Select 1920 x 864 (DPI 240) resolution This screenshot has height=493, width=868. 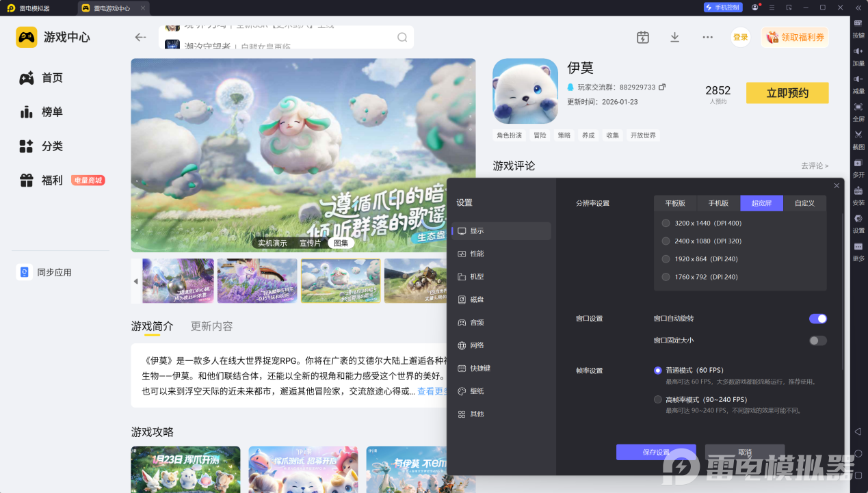666,259
